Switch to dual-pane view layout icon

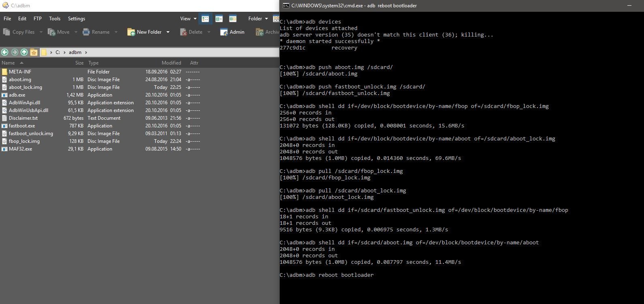click(x=233, y=19)
